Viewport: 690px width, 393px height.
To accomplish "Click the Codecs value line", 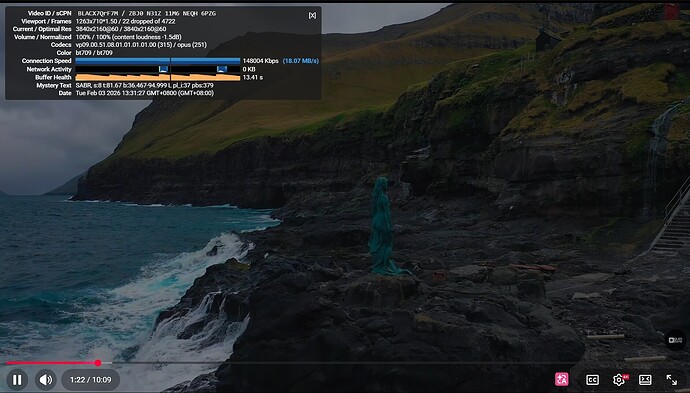I will click(x=141, y=45).
